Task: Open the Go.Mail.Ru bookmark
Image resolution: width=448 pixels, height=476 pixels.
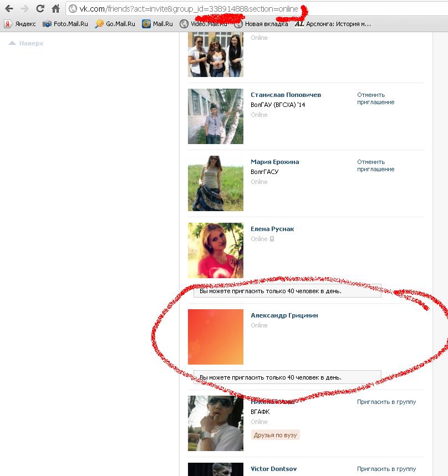Action: [x=115, y=24]
